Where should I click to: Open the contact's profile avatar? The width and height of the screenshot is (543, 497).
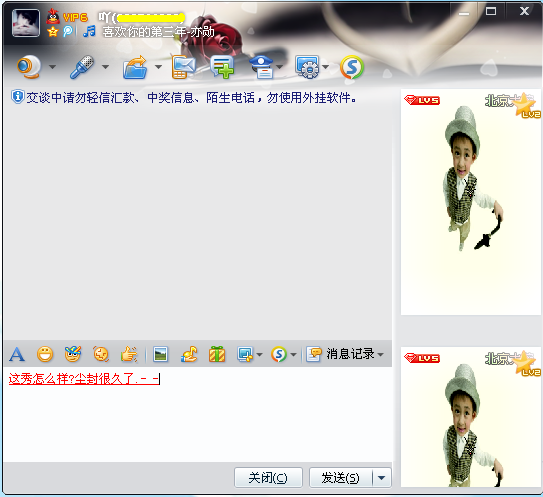[x=26, y=23]
